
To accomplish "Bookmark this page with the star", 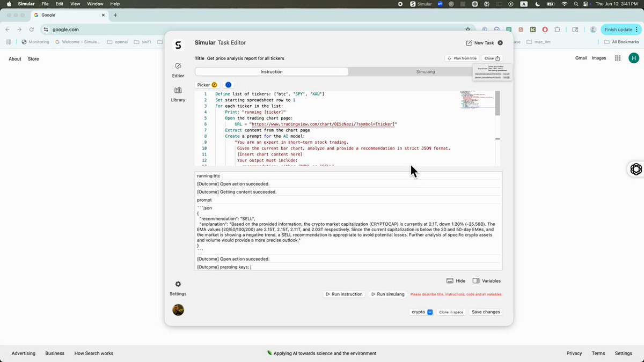I will [468, 29].
